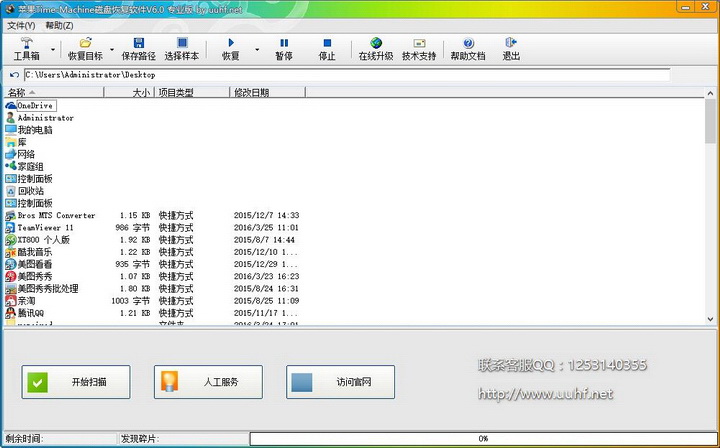The height and width of the screenshot is (448, 720).
Task: Click the back arrow beside path field
Action: (x=14, y=75)
